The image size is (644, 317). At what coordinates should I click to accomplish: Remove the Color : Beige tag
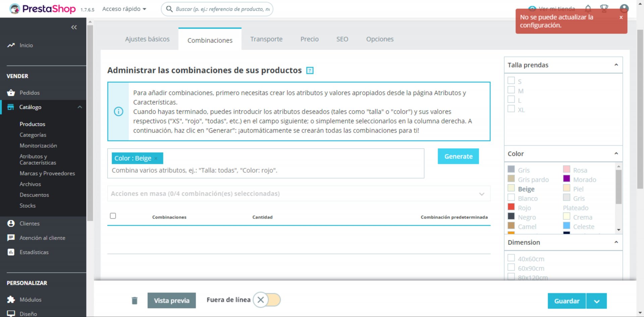156,158
